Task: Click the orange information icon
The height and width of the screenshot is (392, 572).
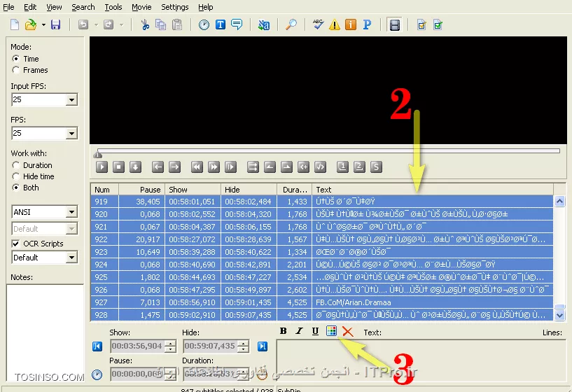Action: tap(351, 24)
